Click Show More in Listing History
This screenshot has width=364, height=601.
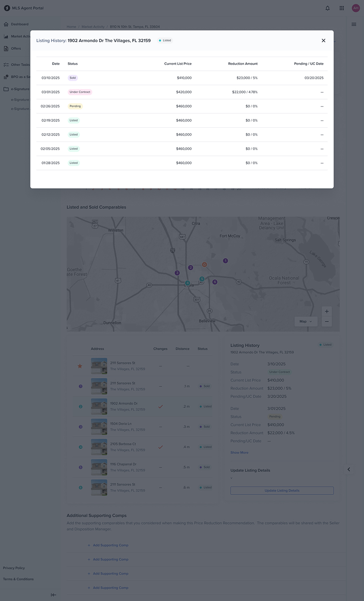click(x=239, y=452)
